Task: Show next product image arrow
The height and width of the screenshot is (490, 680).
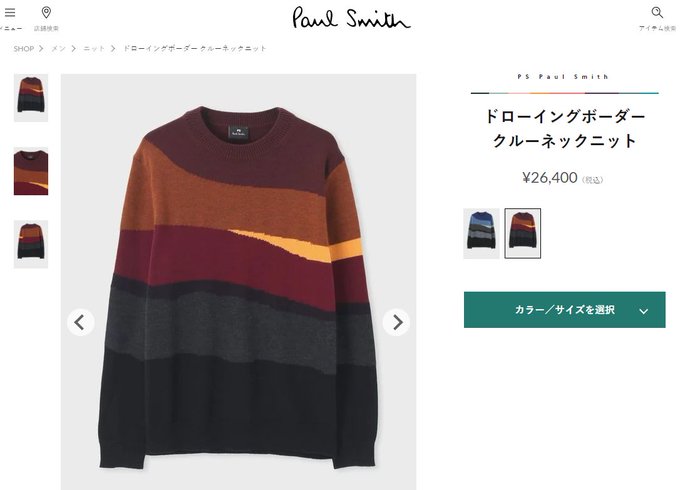Action: [x=396, y=322]
